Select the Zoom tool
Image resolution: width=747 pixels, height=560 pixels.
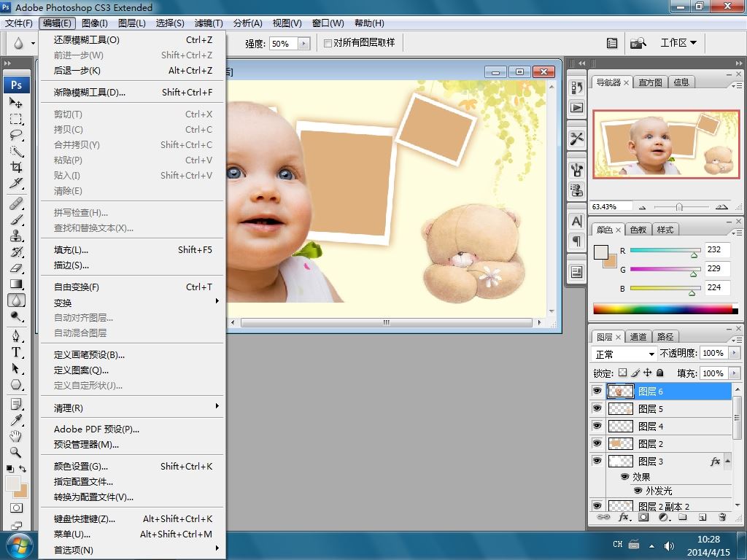pyautogui.click(x=16, y=452)
